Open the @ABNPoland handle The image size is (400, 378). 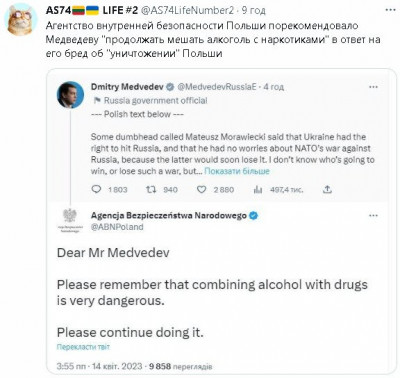[x=117, y=227]
